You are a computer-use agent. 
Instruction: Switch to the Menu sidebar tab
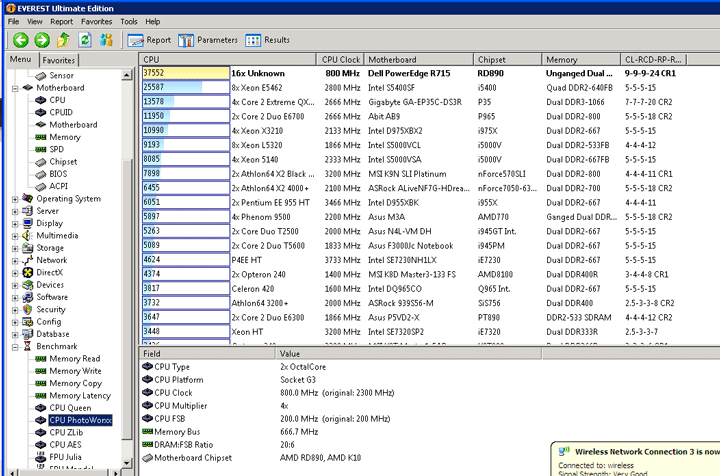pyautogui.click(x=21, y=59)
